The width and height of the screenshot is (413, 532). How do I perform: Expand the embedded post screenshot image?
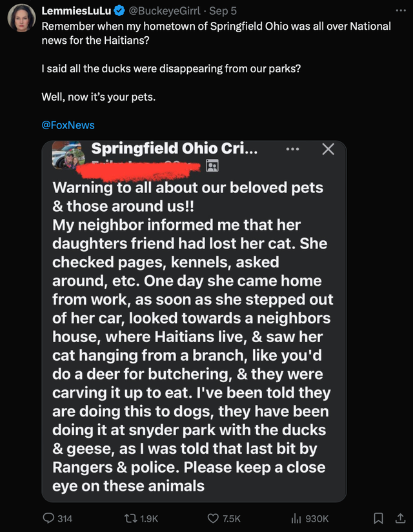tap(194, 336)
